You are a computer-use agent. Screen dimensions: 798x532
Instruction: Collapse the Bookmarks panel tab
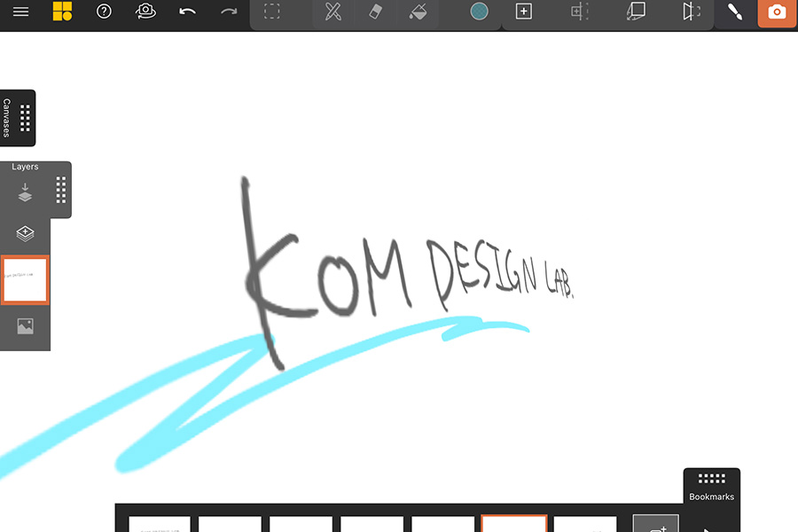click(711, 486)
